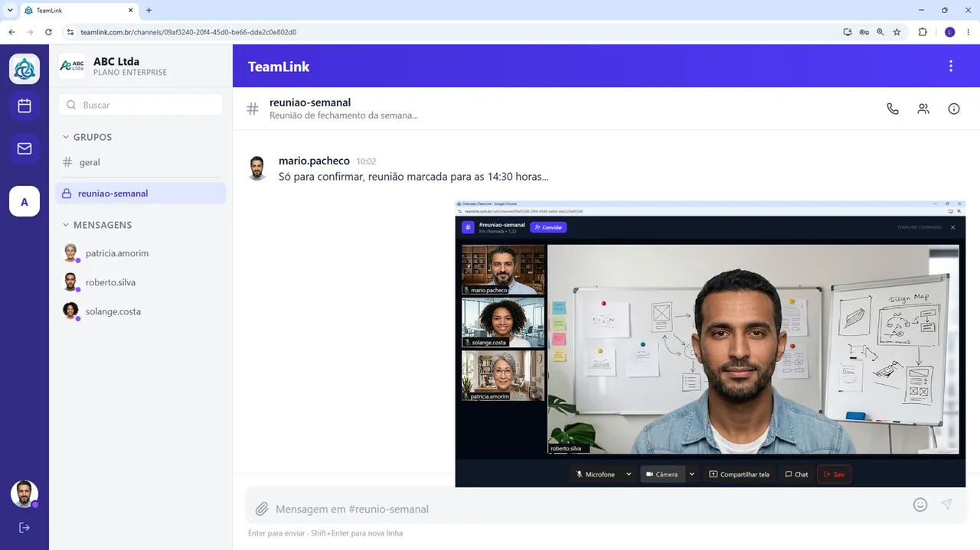
Task: Click the hash icon beside reuniao-semanal header
Action: (x=253, y=109)
